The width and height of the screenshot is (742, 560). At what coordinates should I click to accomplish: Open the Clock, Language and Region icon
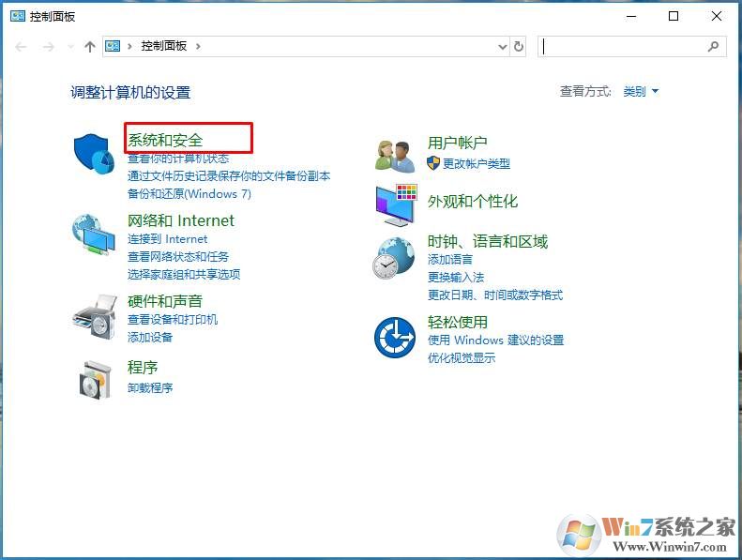(393, 259)
